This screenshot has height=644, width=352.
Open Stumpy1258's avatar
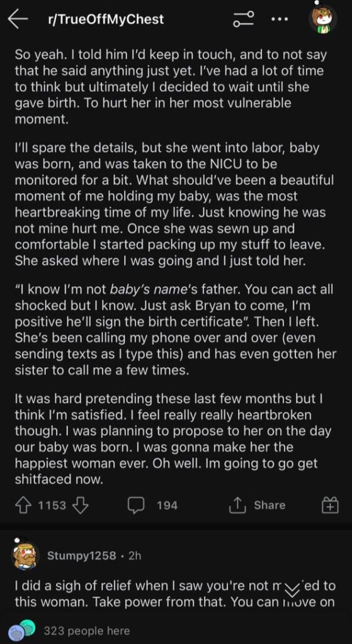pos(26,556)
